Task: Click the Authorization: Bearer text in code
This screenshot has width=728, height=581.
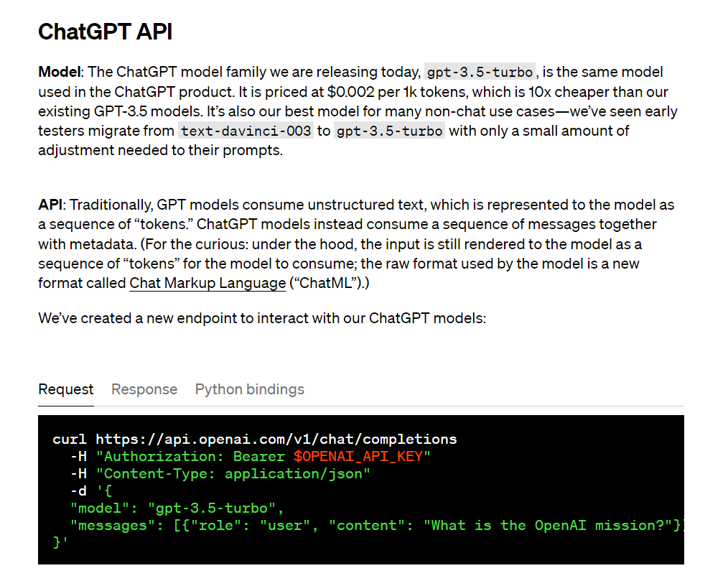Action: point(192,456)
